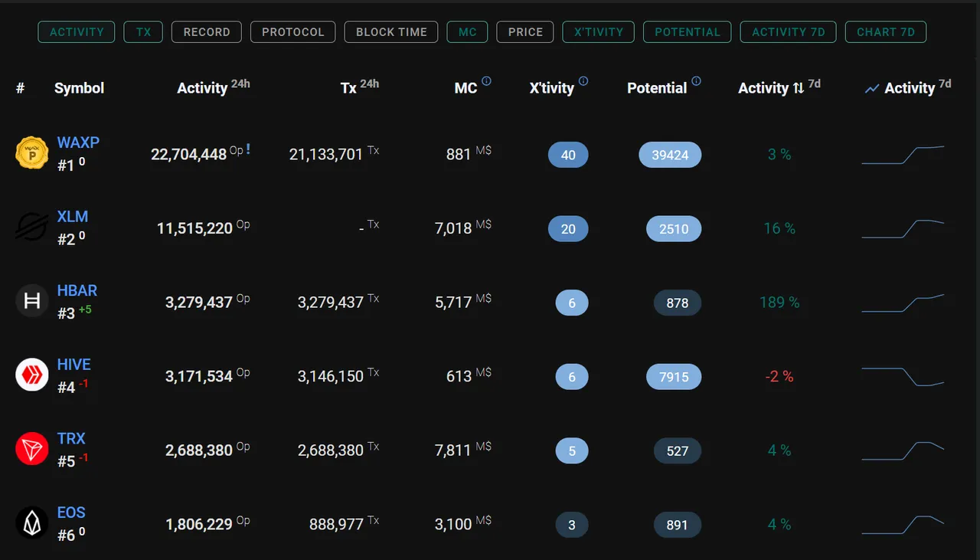980x560 pixels.
Task: Toggle the BLOCK TIME column filter
Action: click(x=391, y=32)
